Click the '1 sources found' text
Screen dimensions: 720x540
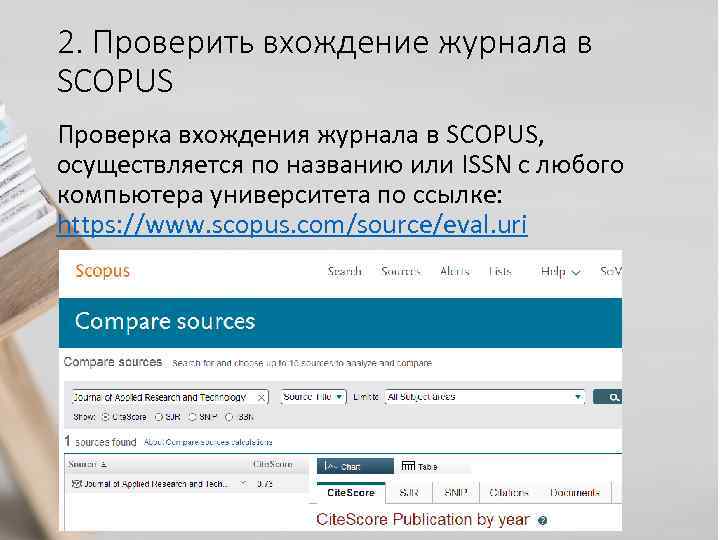(x=100, y=442)
